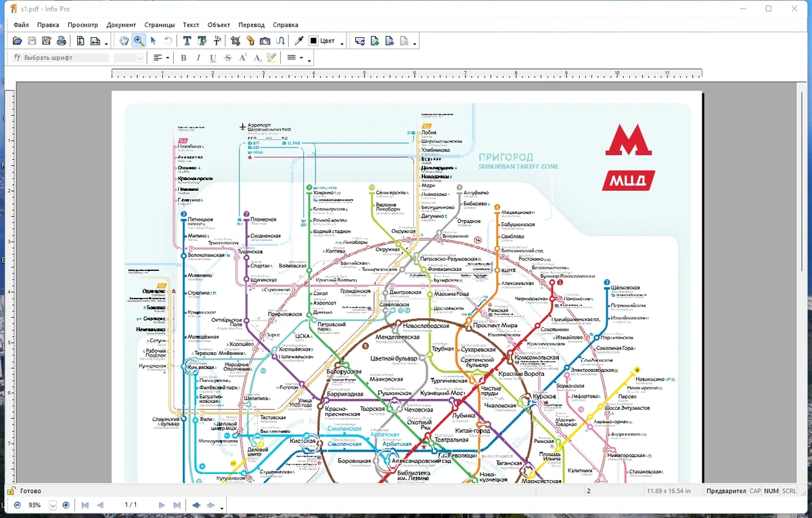The image size is (812, 518).
Task: Select the Eyedropper tool
Action: click(298, 41)
